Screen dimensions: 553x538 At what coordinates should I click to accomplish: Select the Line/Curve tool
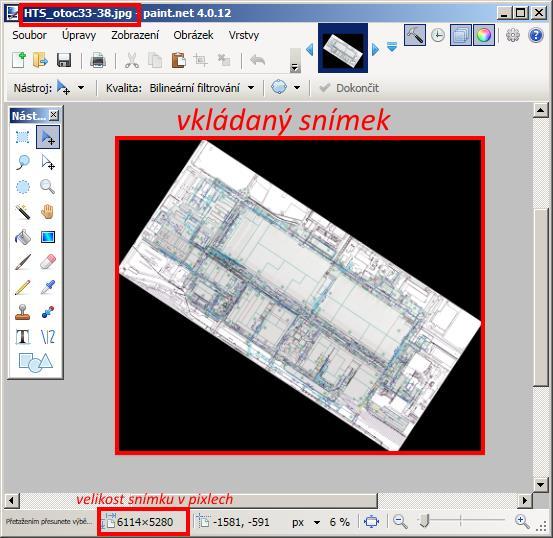coord(48,337)
